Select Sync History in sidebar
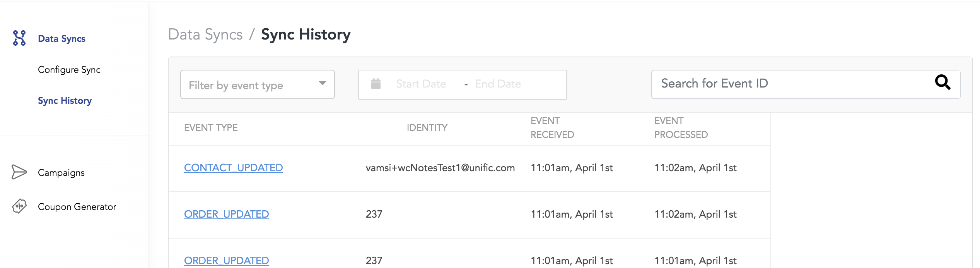 point(65,101)
